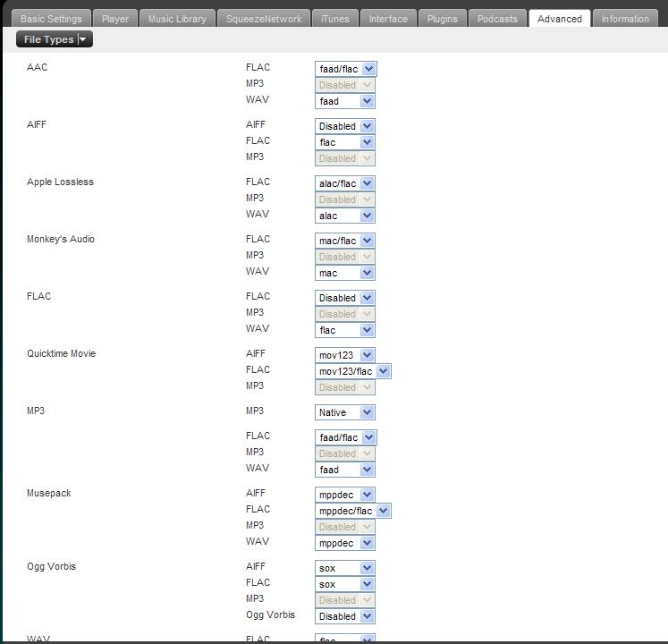
Task: Go to the Music Library tab
Action: [x=177, y=19]
